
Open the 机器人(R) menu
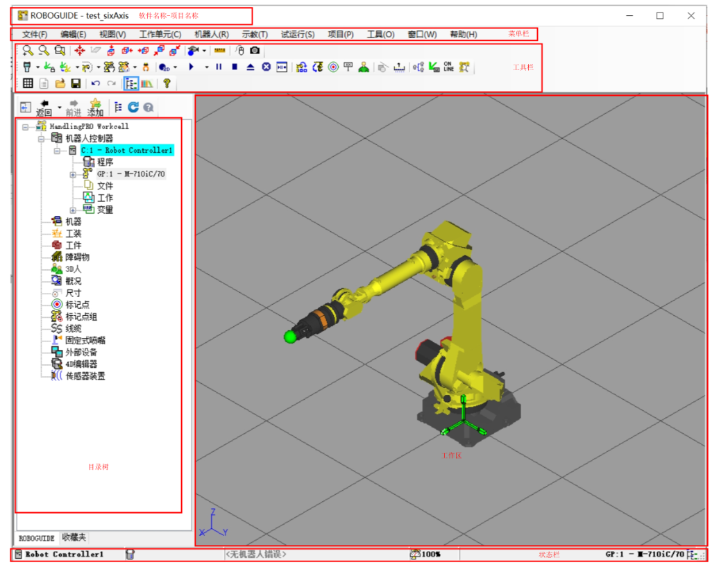(212, 34)
